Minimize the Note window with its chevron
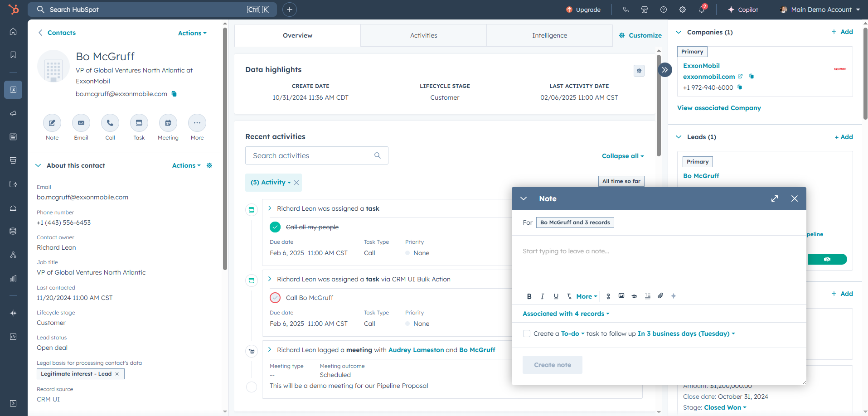868x416 pixels. (524, 198)
